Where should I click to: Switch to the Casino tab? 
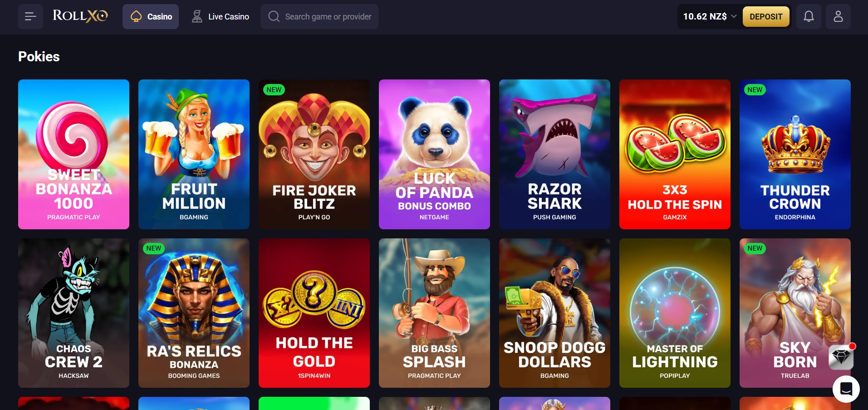click(x=151, y=17)
